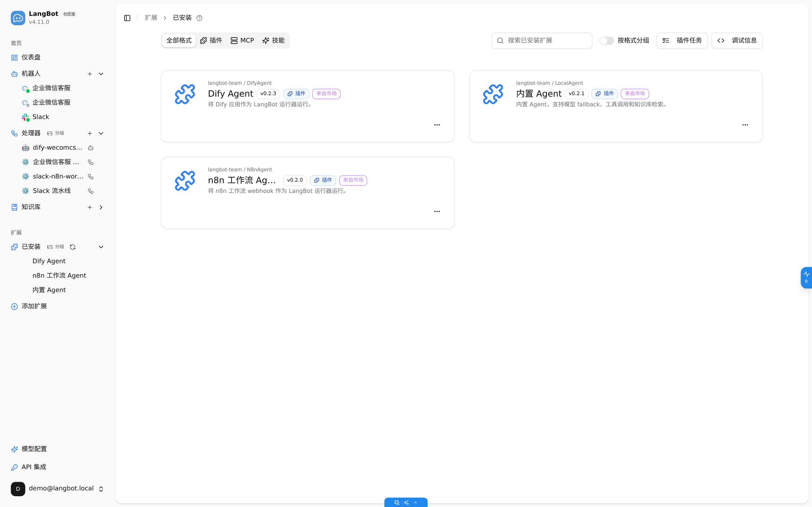The width and height of the screenshot is (812, 507).
Task: Add a new 处理器 with plus icon
Action: pos(90,133)
